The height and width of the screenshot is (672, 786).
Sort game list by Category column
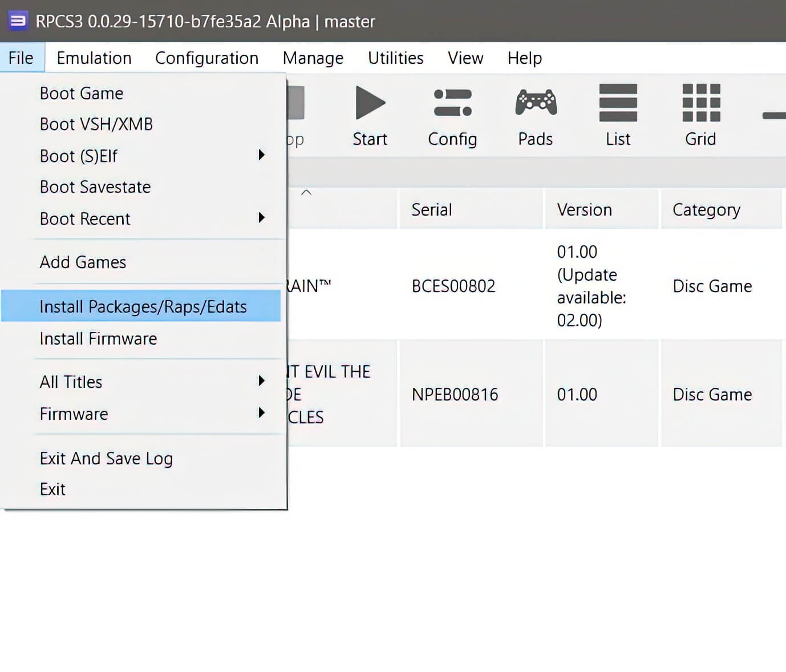(x=706, y=210)
